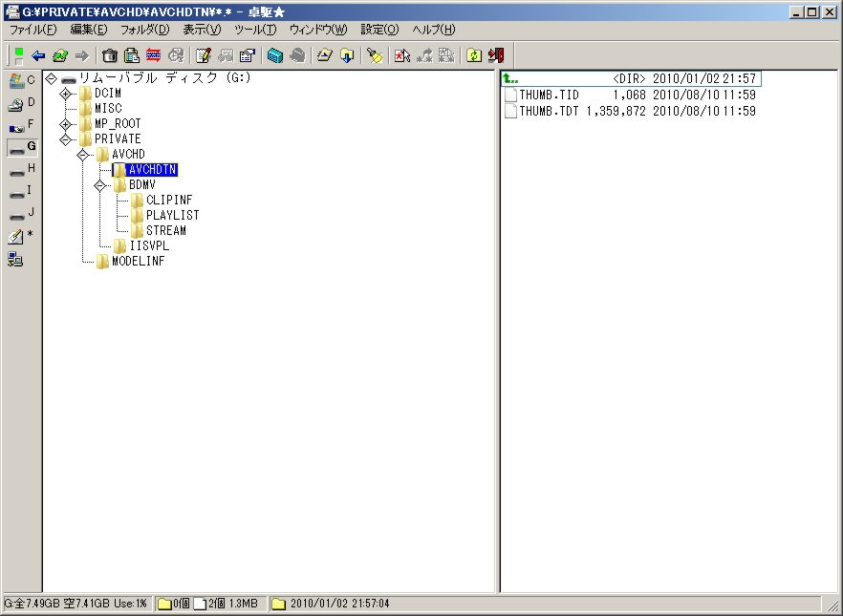Open the ツール(T) menu
Screen dimensions: 843x616
255,30
